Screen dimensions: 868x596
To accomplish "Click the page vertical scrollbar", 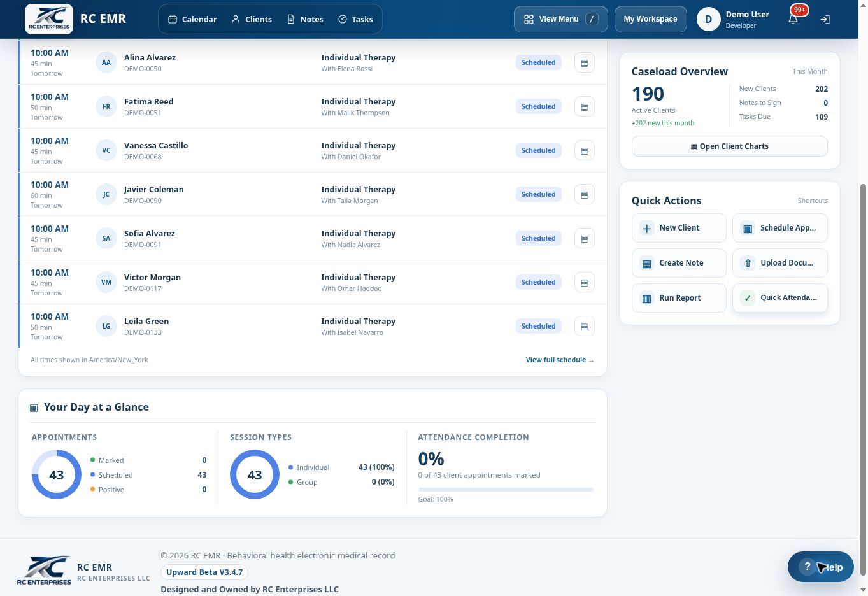I will coord(863,380).
